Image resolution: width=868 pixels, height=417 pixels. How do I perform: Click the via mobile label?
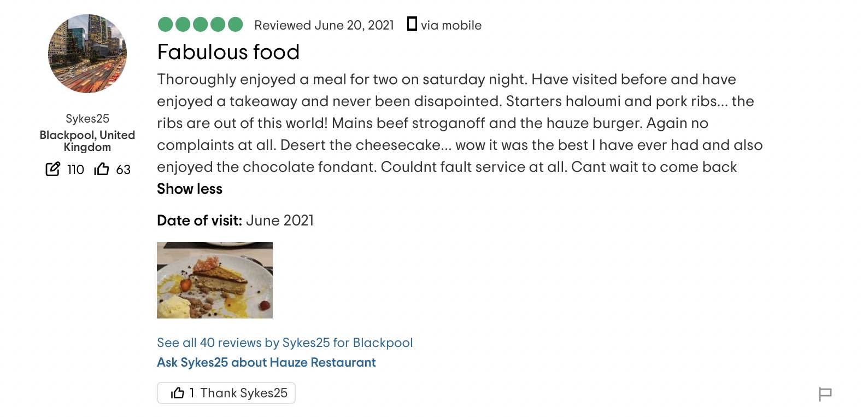451,25
